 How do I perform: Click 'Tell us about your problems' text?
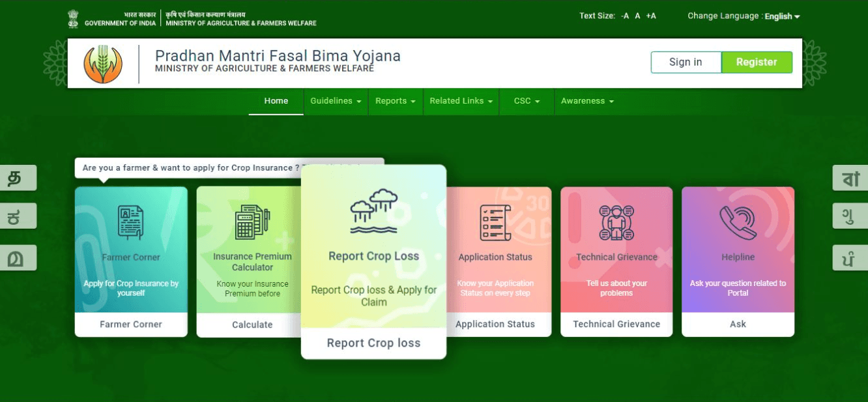coord(616,288)
